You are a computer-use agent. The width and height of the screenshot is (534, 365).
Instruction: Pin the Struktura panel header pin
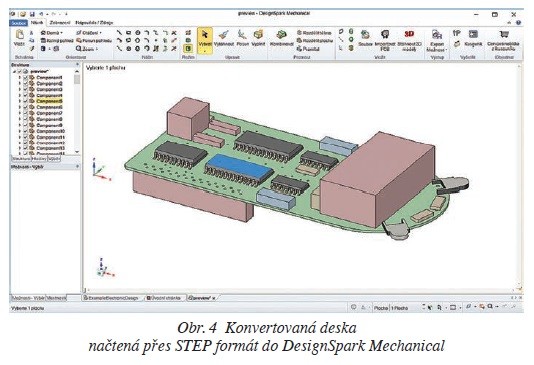point(77,64)
